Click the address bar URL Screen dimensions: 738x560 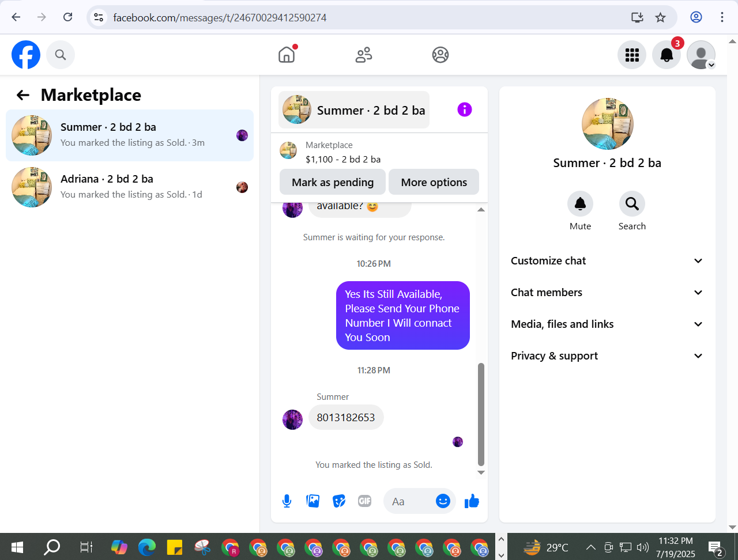tap(220, 18)
